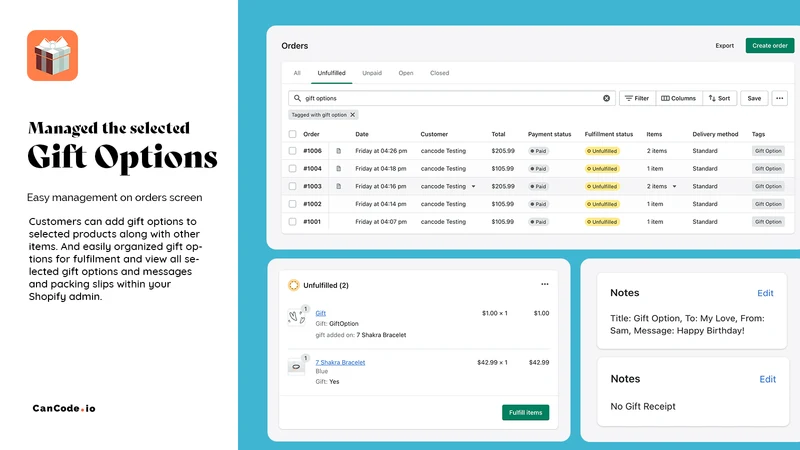Open the three-dot menu beside Save
Viewport: 800px width, 450px height.
(779, 98)
